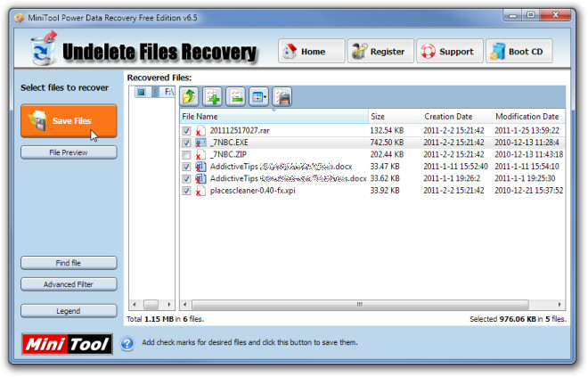Open the view mode dropdown in toolbar
The height and width of the screenshot is (377, 588).
(259, 97)
